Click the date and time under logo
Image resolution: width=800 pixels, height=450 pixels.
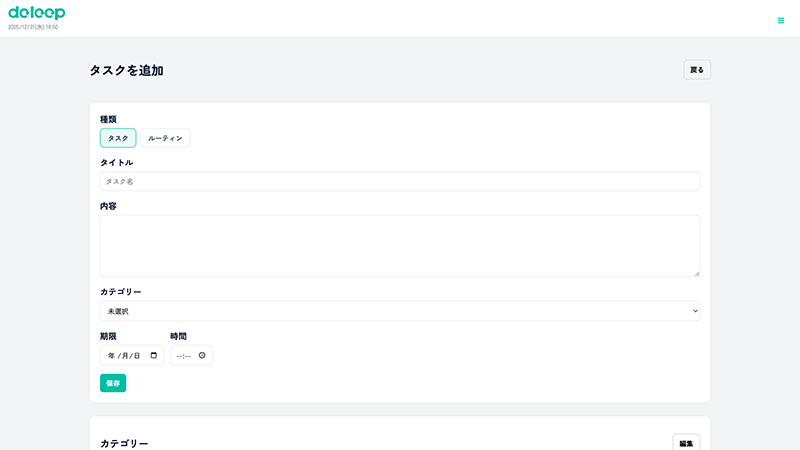pyautogui.click(x=33, y=27)
